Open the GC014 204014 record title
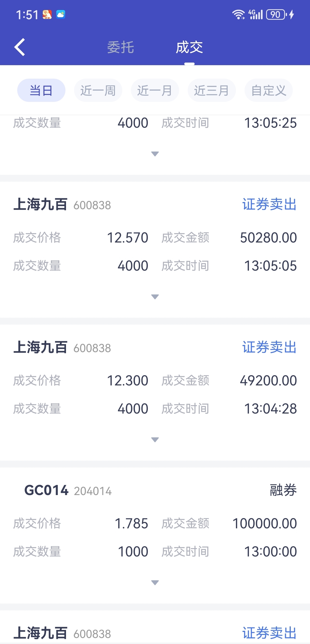310x644 pixels. 68,490
